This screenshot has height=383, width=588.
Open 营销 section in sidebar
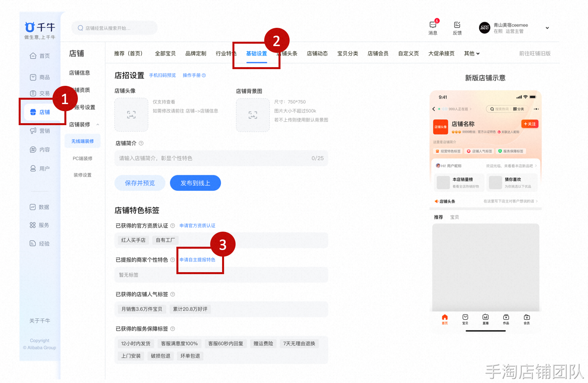tap(40, 131)
